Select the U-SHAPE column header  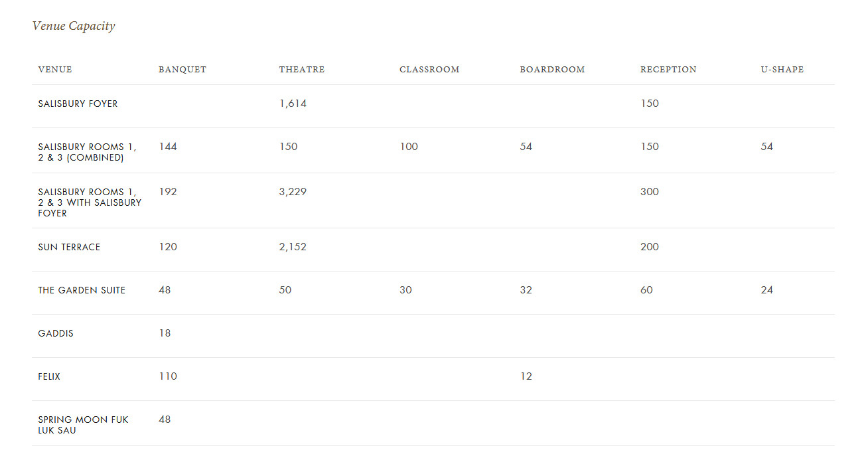click(x=782, y=70)
